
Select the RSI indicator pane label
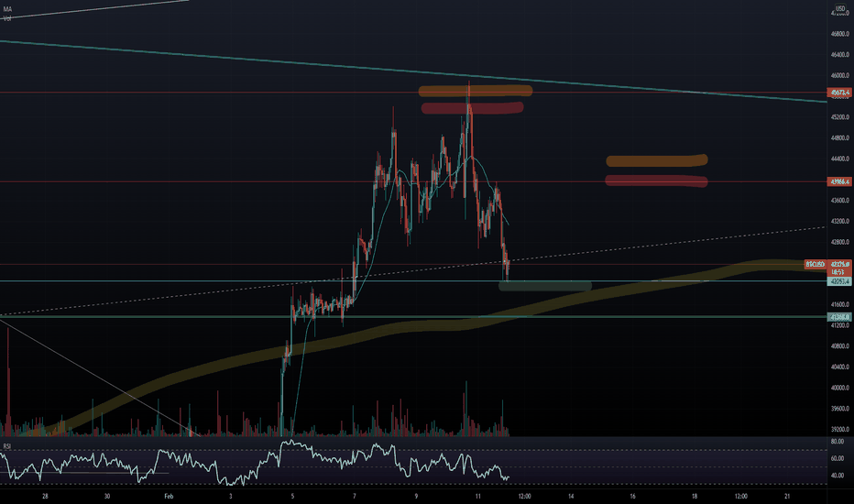[6, 446]
